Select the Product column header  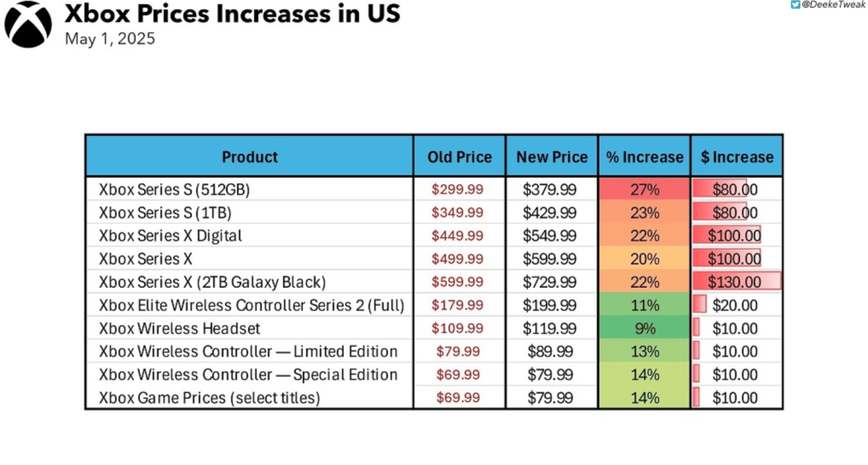point(250,157)
